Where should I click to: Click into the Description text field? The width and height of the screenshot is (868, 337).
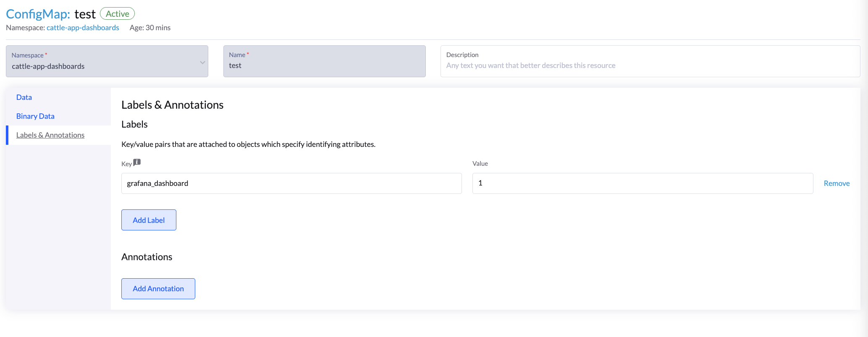click(650, 65)
